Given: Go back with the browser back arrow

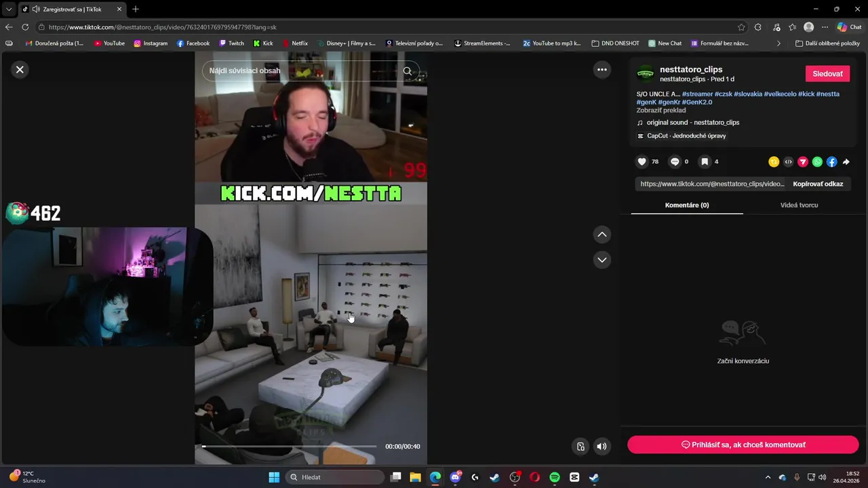Looking at the screenshot, I should pos(9,27).
